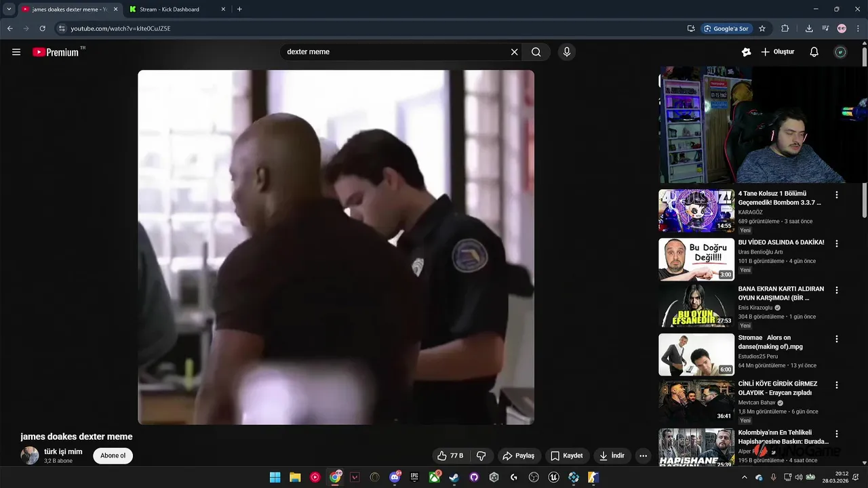The image size is (868, 488).
Task: Open YouTube account avatar menu
Action: (x=840, y=52)
